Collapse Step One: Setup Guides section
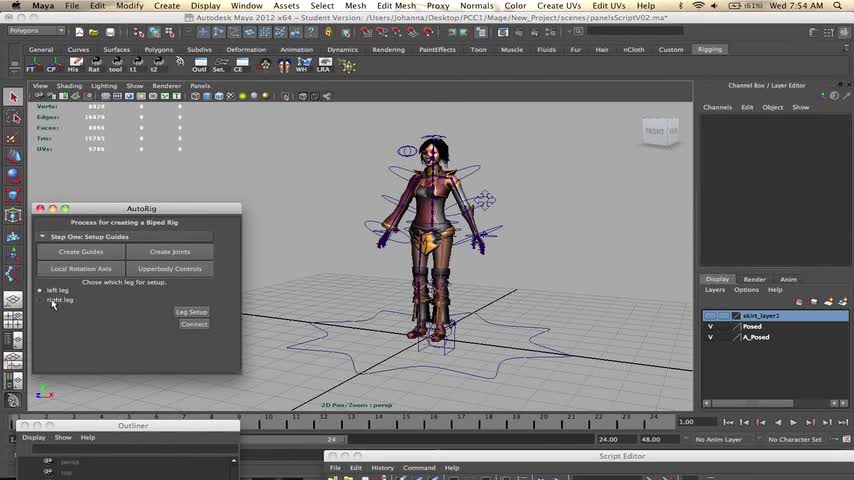 [43, 237]
